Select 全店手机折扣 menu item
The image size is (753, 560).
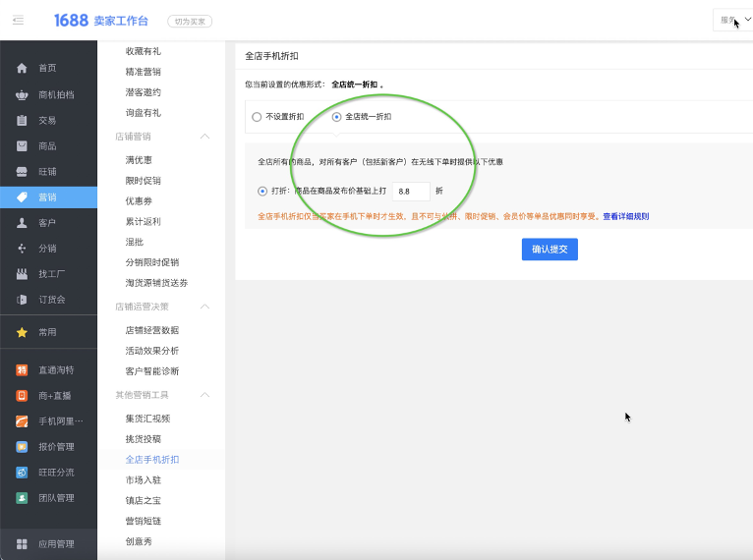tap(152, 460)
